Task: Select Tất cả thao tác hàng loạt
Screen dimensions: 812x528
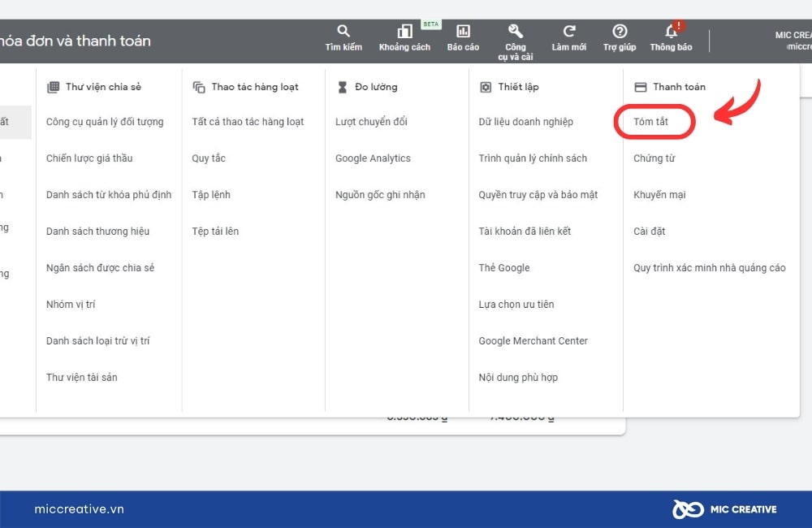Action: coord(248,122)
